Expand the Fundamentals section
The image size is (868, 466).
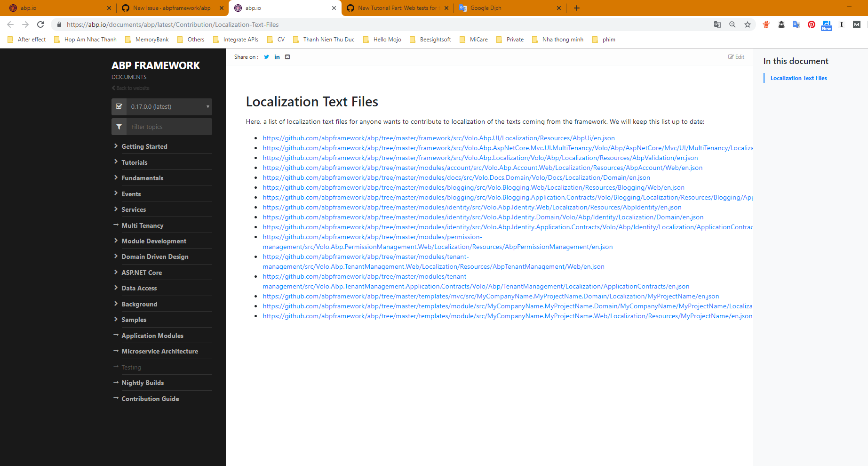pos(143,178)
